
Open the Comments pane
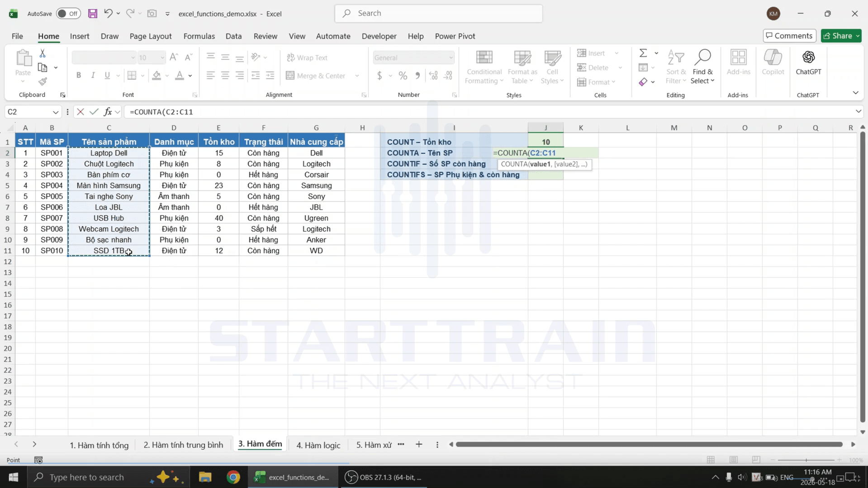[x=789, y=36]
